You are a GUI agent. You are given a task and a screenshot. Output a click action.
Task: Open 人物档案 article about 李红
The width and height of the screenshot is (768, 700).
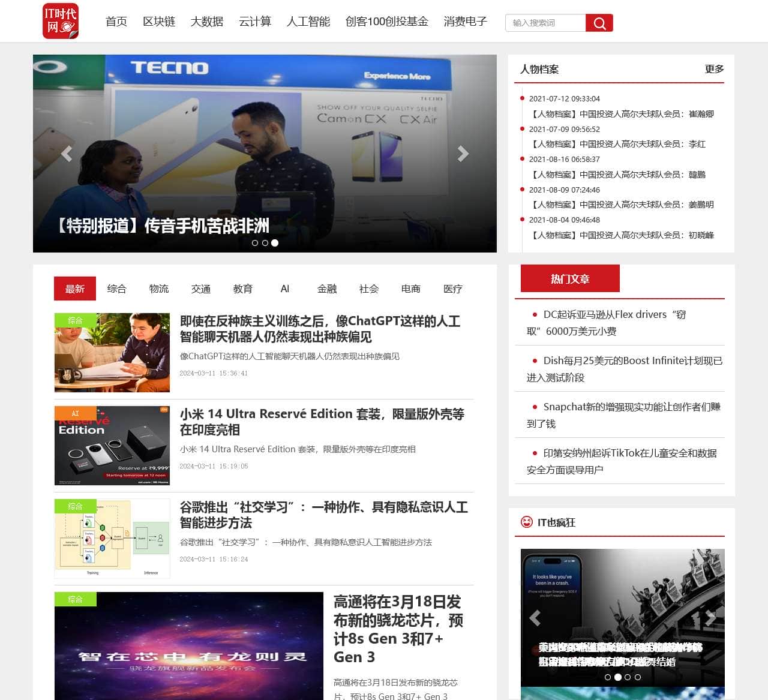point(619,144)
